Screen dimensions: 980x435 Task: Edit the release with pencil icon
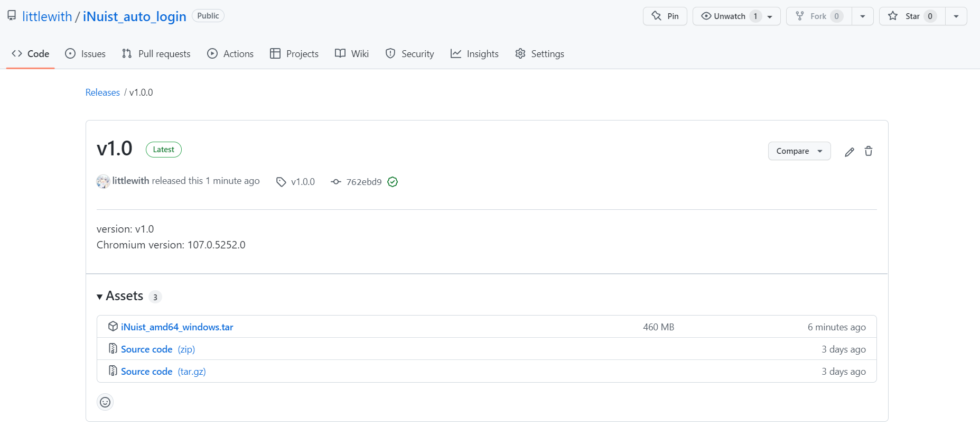tap(850, 152)
